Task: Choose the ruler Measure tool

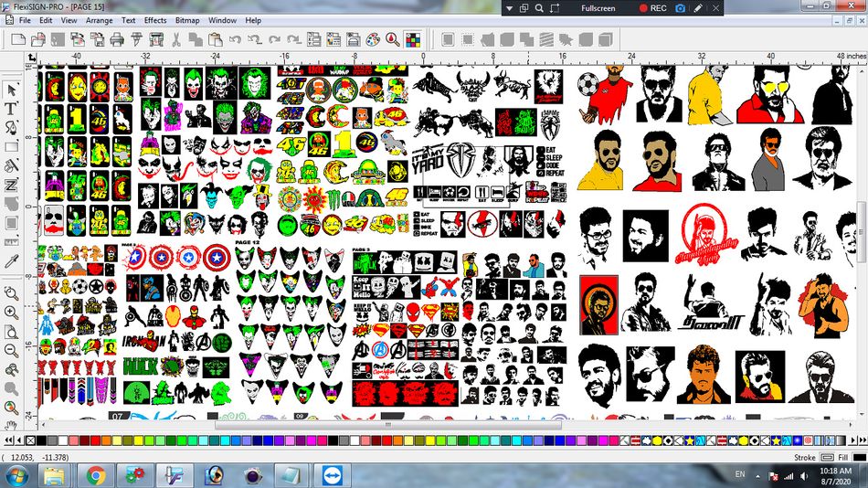Action: click(x=11, y=242)
